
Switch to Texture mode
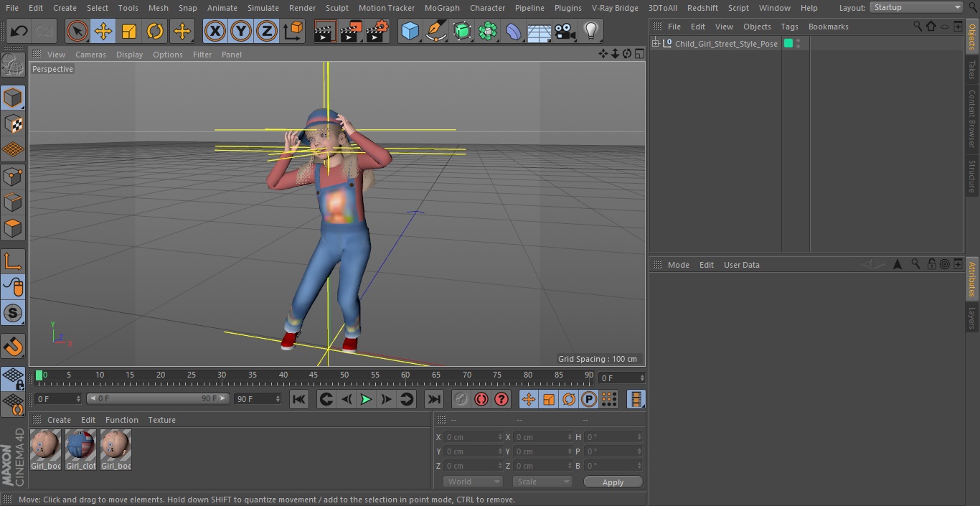13,123
